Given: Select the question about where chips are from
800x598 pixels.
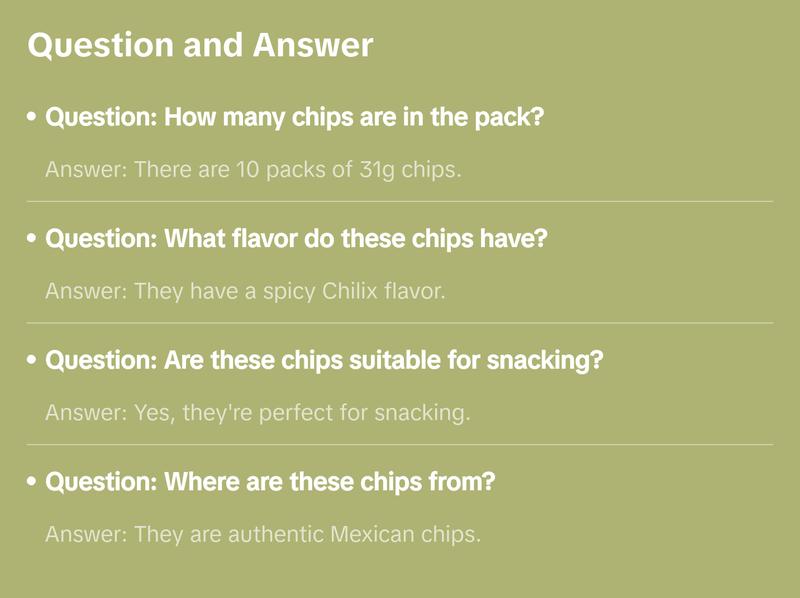Looking at the screenshot, I should click(271, 482).
